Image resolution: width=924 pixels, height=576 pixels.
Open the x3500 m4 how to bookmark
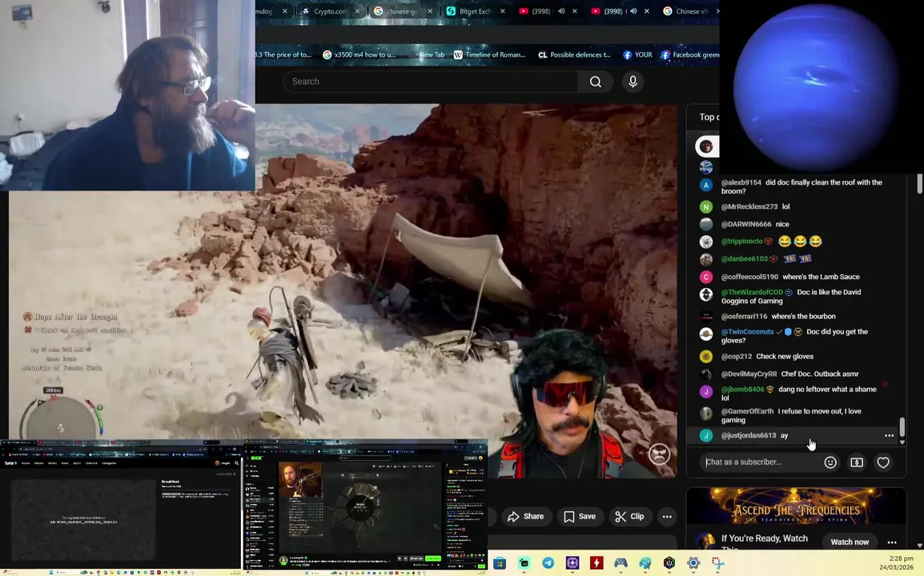point(360,54)
